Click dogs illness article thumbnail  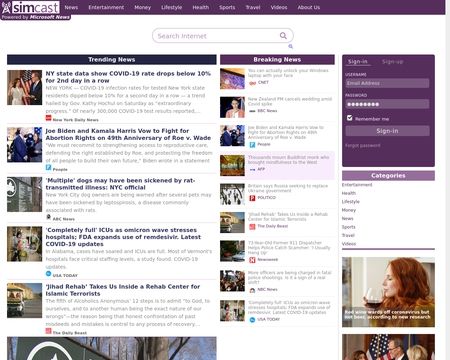pyautogui.click(x=25, y=194)
